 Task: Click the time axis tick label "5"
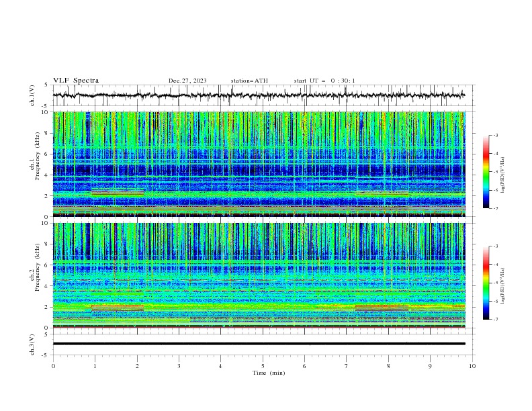[x=263, y=366]
